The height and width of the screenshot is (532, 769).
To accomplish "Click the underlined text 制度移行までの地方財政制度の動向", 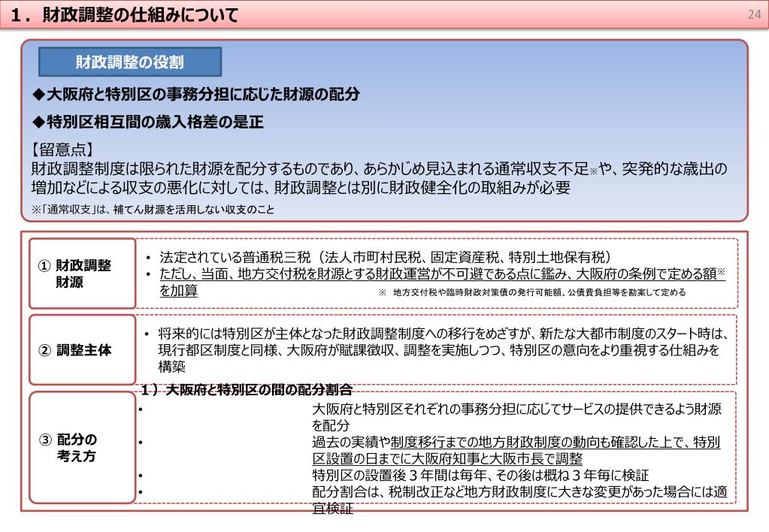I will point(556,442).
